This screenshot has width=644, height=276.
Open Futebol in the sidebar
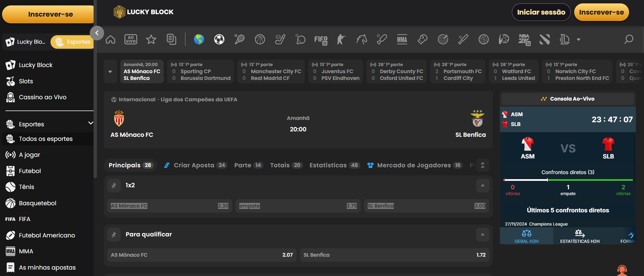(x=30, y=171)
